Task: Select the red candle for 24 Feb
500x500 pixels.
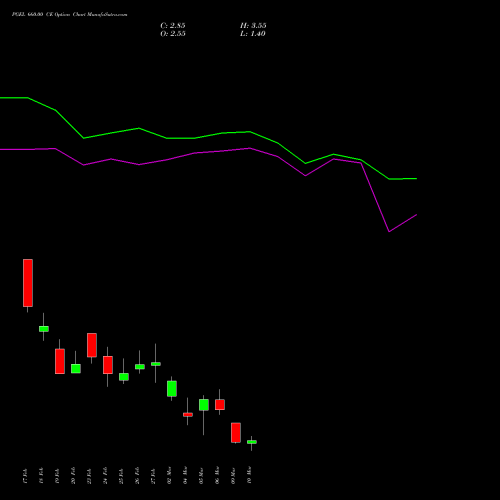Action: click(108, 365)
